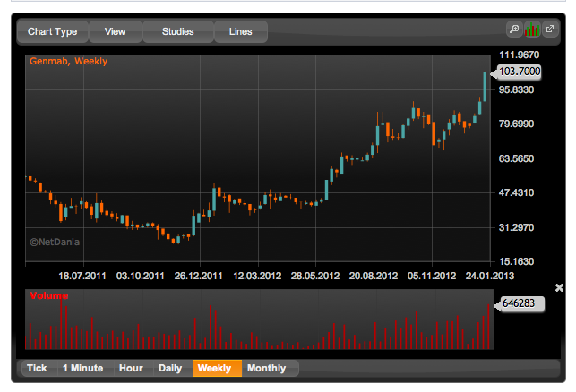576x392 pixels.
Task: Select the Hour interval
Action: (x=131, y=368)
